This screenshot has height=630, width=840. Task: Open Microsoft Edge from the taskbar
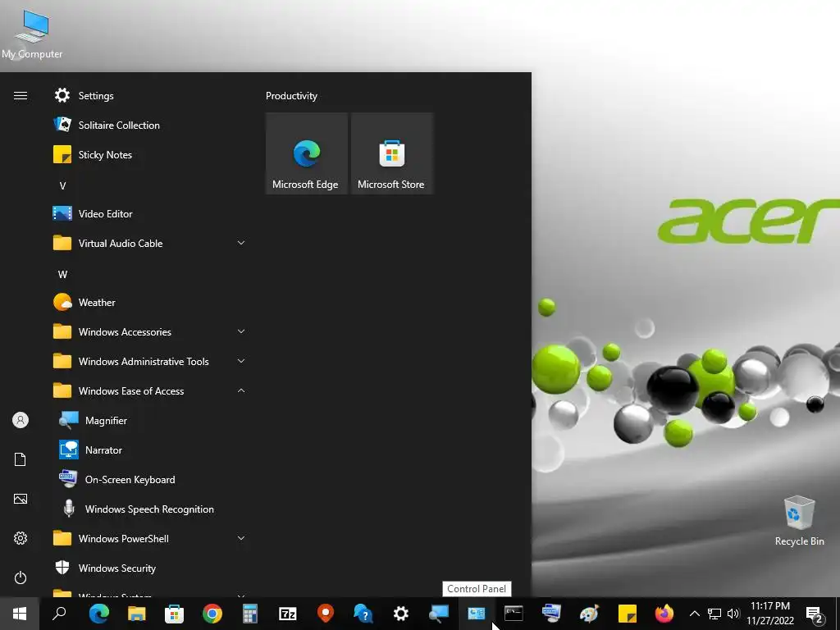click(x=99, y=614)
